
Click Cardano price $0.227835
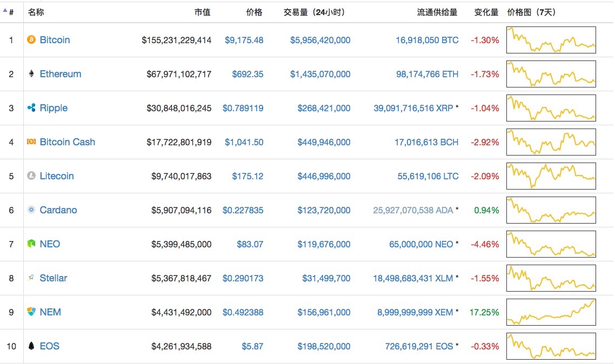coord(243,211)
